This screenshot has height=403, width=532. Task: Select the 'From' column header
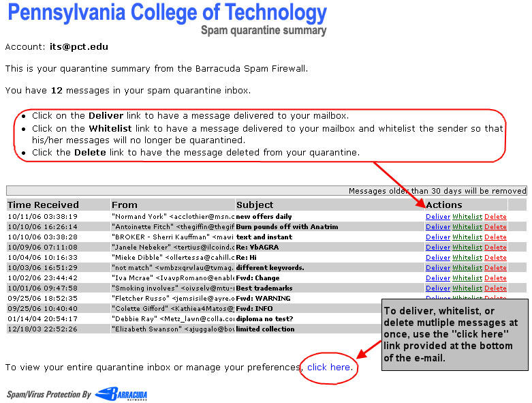tap(125, 205)
